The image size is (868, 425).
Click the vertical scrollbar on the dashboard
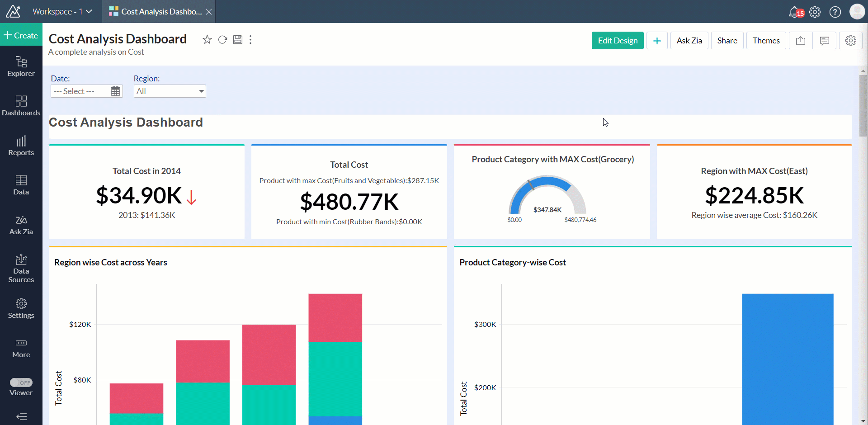(x=863, y=106)
